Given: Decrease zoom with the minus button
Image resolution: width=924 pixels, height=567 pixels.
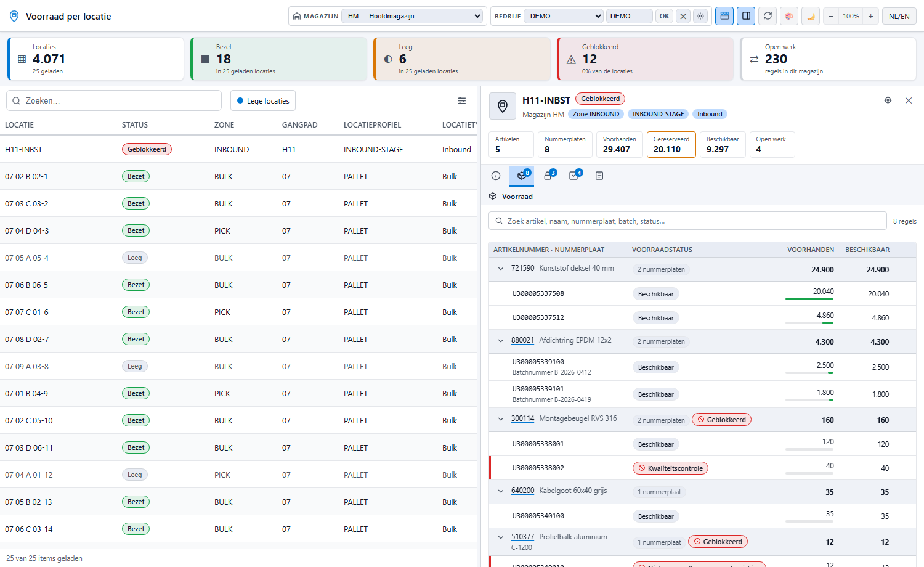Looking at the screenshot, I should coord(831,16).
